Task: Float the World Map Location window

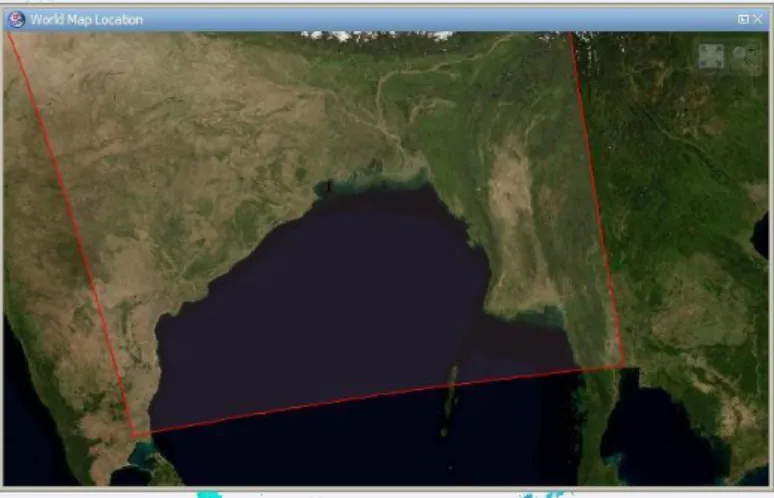Action: tap(743, 19)
